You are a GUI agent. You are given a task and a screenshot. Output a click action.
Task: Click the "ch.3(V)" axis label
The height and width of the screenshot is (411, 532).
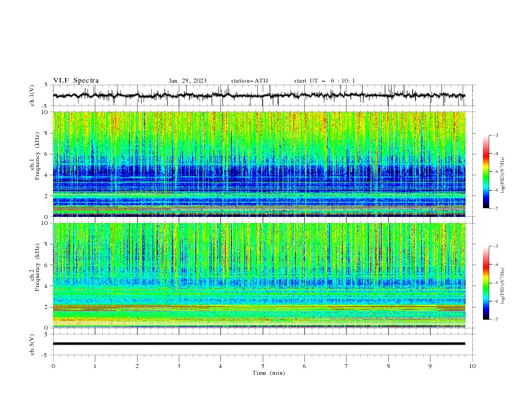click(32, 345)
